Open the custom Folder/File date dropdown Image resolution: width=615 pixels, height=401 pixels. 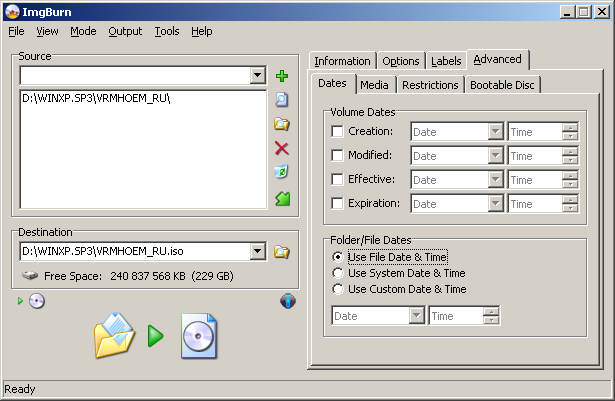[x=417, y=315]
